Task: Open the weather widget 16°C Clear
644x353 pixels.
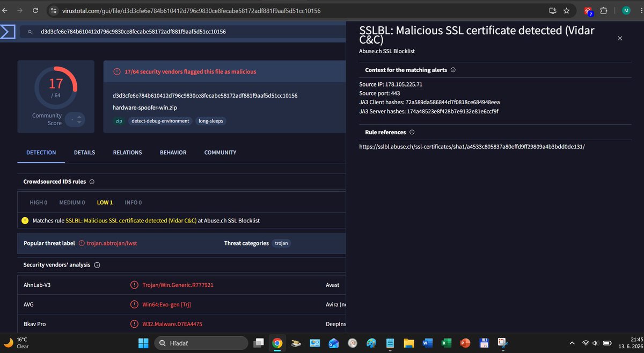Action: pos(16,342)
